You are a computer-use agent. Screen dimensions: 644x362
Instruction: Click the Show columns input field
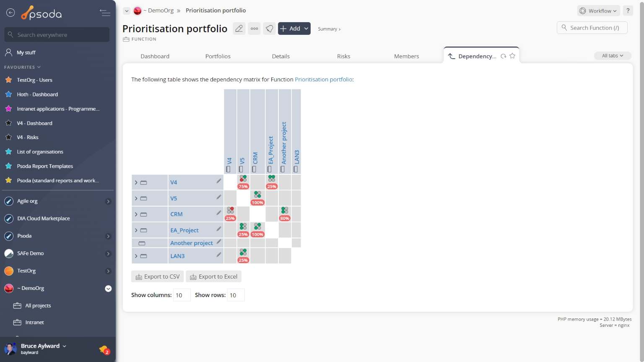click(x=182, y=295)
